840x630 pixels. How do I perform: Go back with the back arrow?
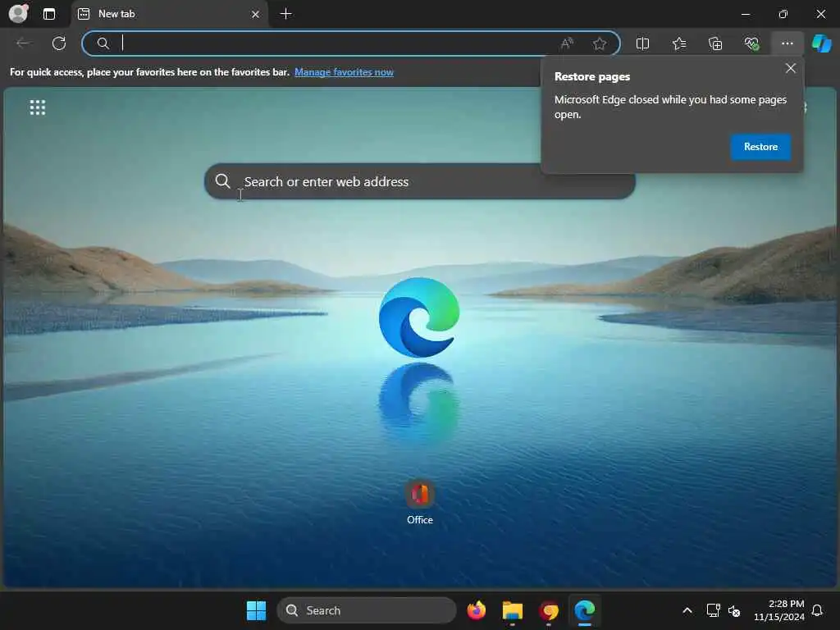click(23, 43)
